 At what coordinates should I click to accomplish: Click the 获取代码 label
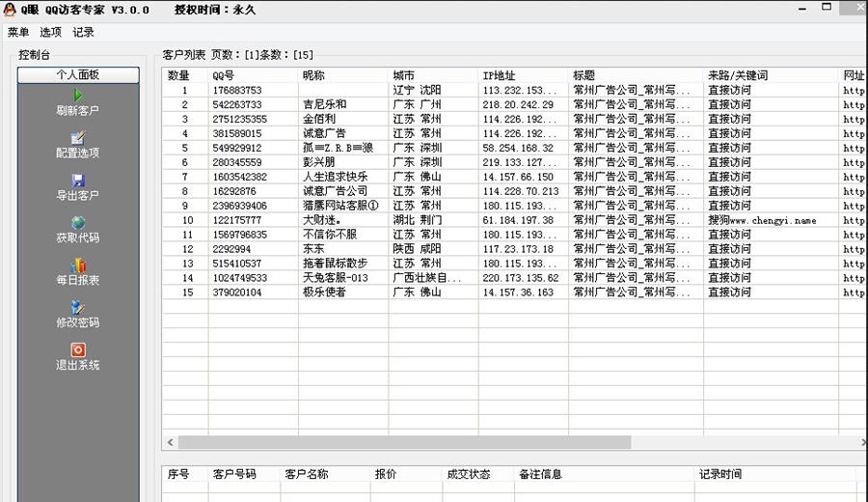(77, 237)
